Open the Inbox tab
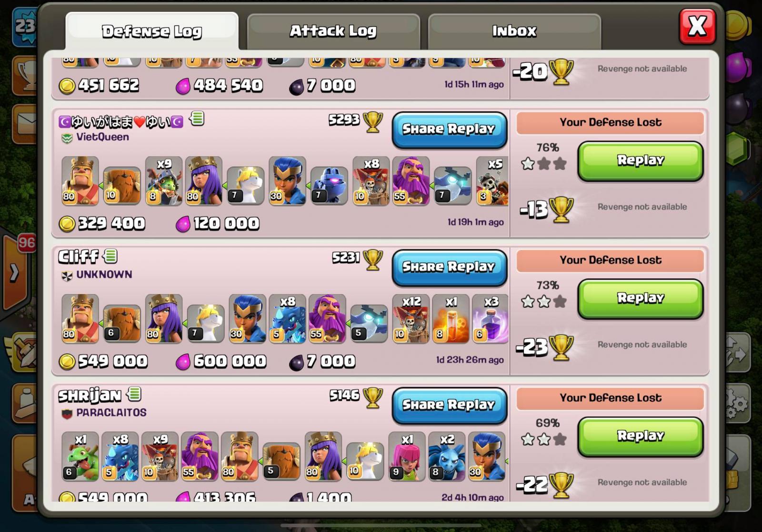Screen dimensions: 762x532 [514, 31]
